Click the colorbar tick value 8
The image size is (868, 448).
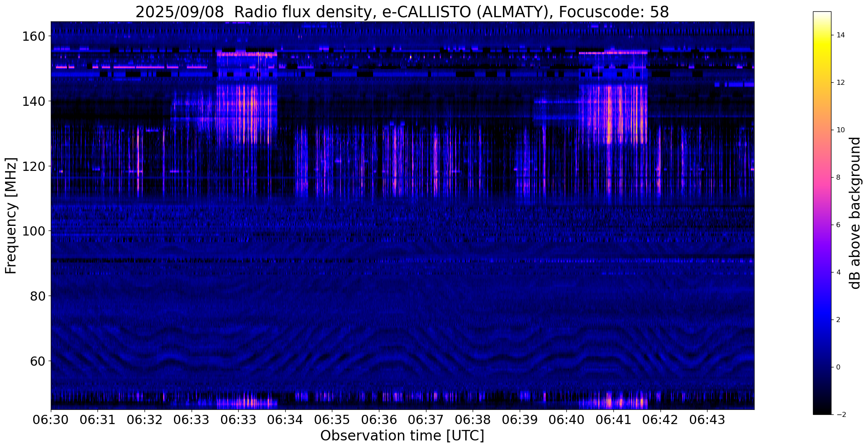coord(838,178)
